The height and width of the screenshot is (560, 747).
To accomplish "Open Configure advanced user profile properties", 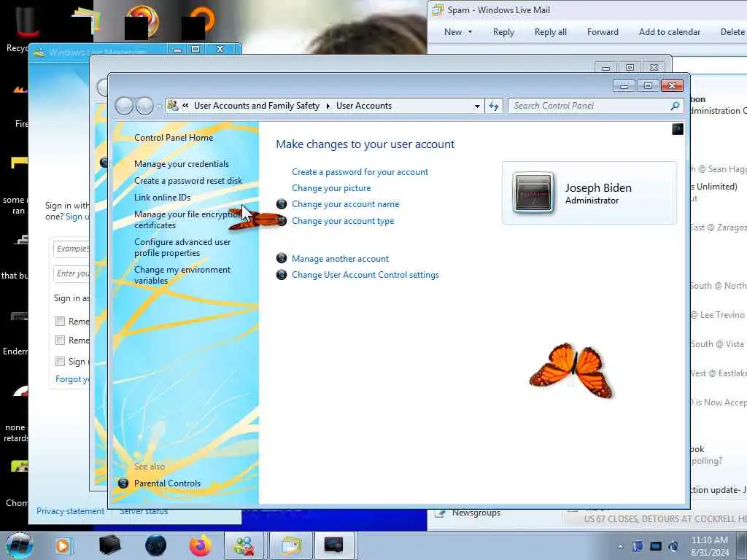I will 182,247.
